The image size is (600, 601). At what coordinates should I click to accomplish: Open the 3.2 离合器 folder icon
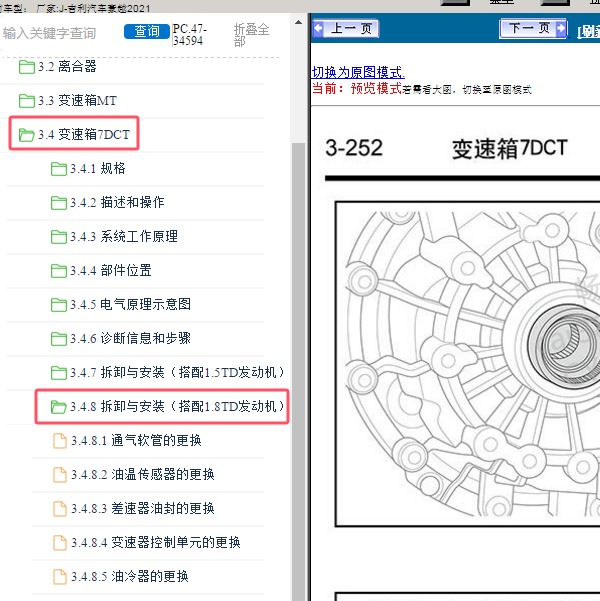coord(26,67)
